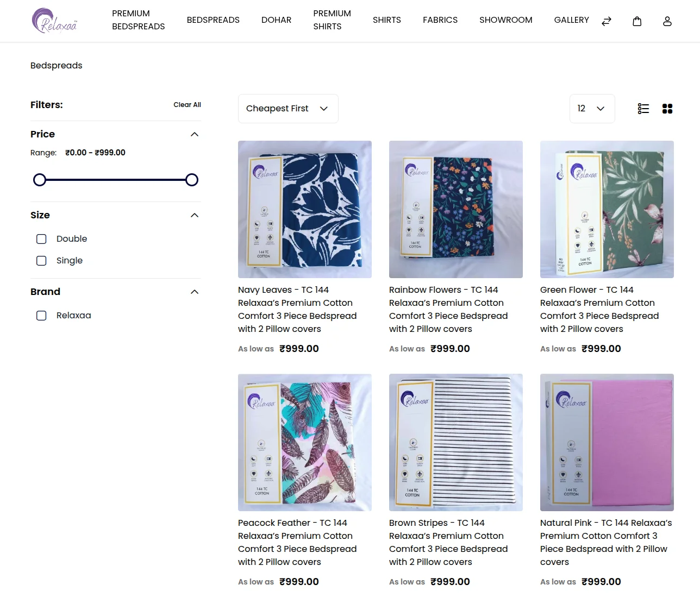Viewport: 700px width, 597px height.
Task: Open Premium Bedspreads menu
Action: point(139,20)
